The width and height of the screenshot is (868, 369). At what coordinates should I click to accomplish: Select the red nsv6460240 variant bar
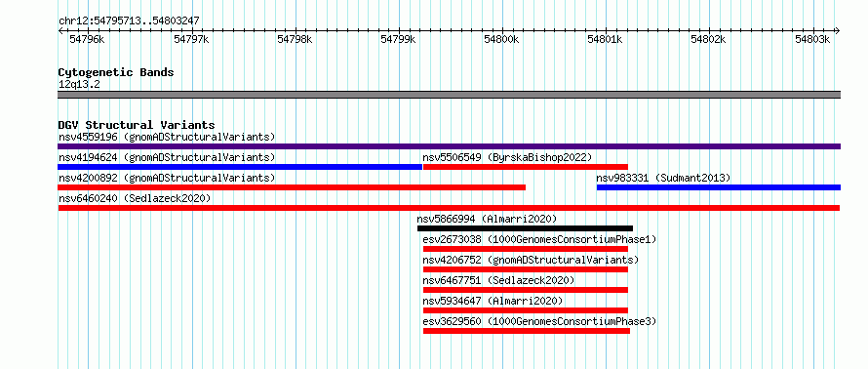(x=449, y=208)
